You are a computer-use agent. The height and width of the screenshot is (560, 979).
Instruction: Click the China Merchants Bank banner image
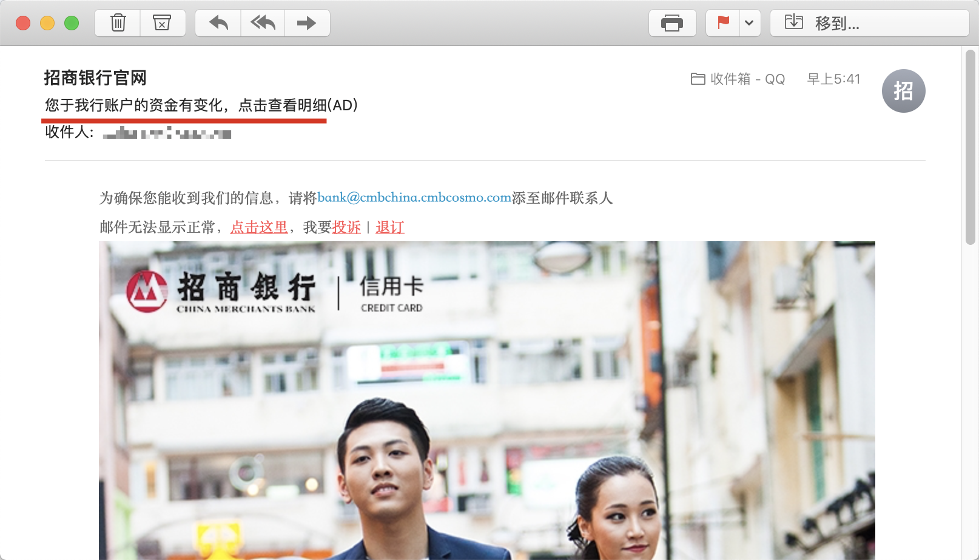click(487, 401)
